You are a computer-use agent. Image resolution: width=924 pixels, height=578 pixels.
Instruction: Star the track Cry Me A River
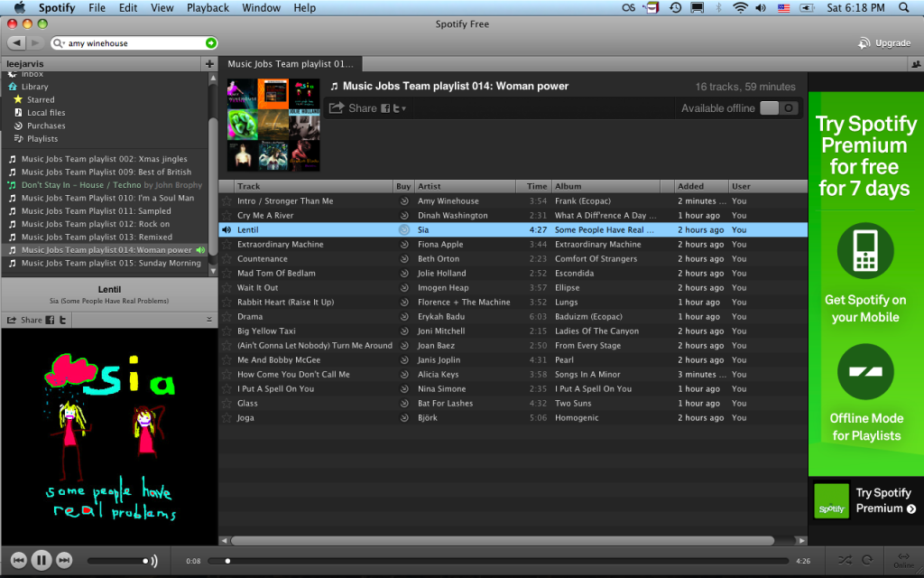point(226,215)
